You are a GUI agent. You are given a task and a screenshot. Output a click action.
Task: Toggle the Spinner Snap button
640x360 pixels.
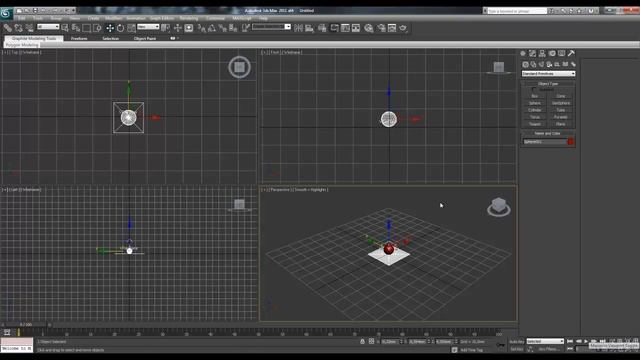click(x=233, y=28)
